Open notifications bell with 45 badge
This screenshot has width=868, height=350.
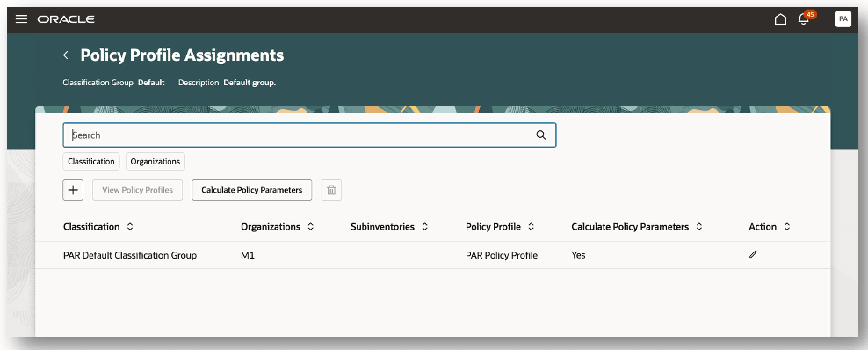[x=805, y=18]
